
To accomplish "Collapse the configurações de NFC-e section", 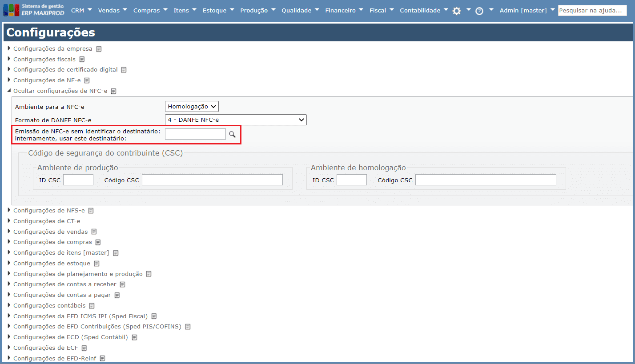I will pyautogui.click(x=9, y=91).
